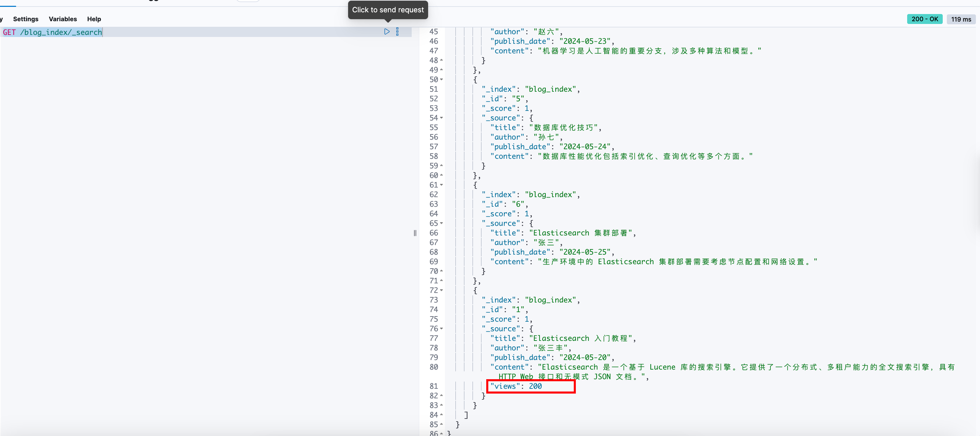Click author value "赵六"

pos(546,31)
